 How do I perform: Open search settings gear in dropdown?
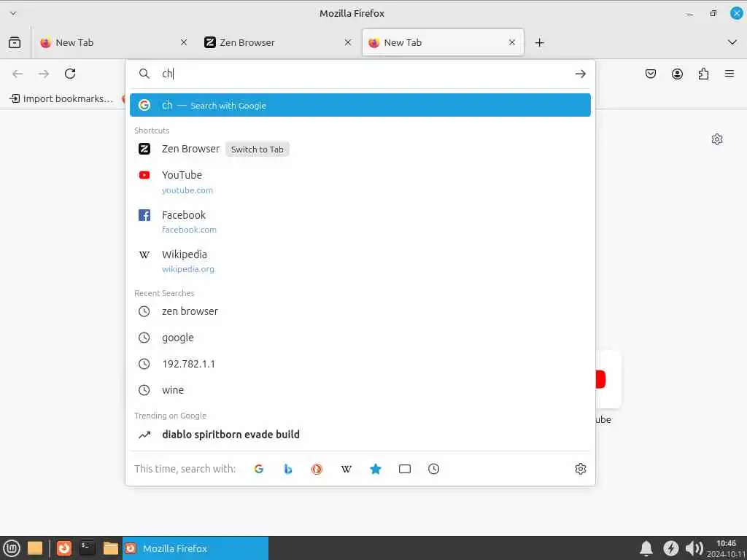coord(580,469)
